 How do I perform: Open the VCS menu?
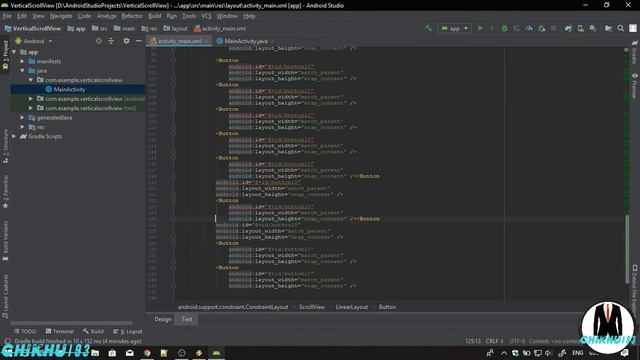207,16
